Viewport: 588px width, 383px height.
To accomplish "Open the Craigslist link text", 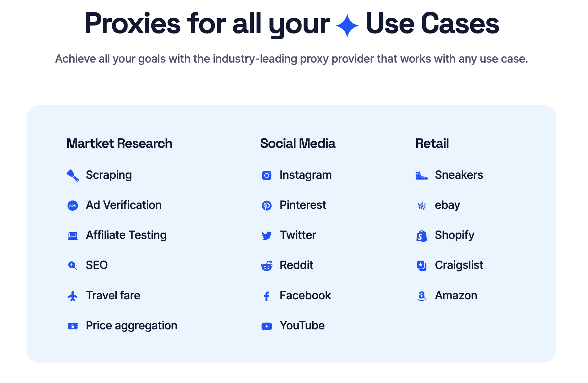I will coord(459,265).
